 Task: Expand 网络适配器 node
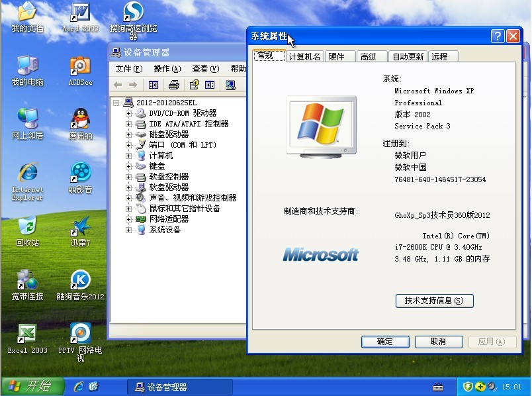coord(128,219)
